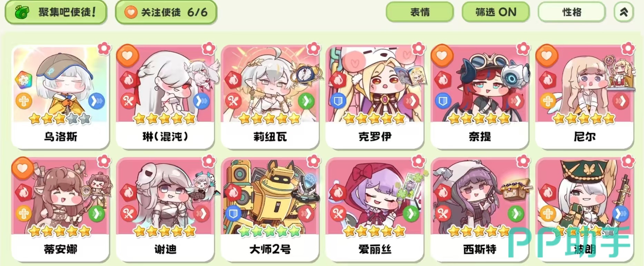Select the 西斯特 character card
This screenshot has height=266, width=644.
click(x=479, y=209)
